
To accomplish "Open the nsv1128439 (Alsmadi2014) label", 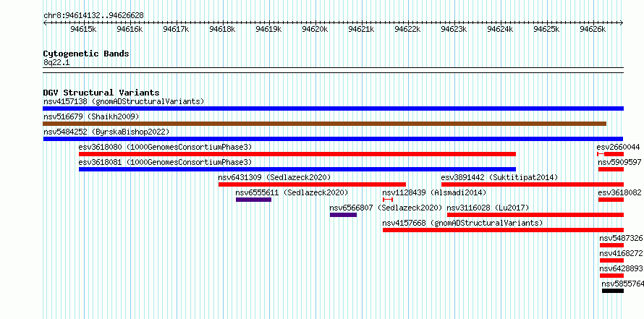I will [x=435, y=192].
